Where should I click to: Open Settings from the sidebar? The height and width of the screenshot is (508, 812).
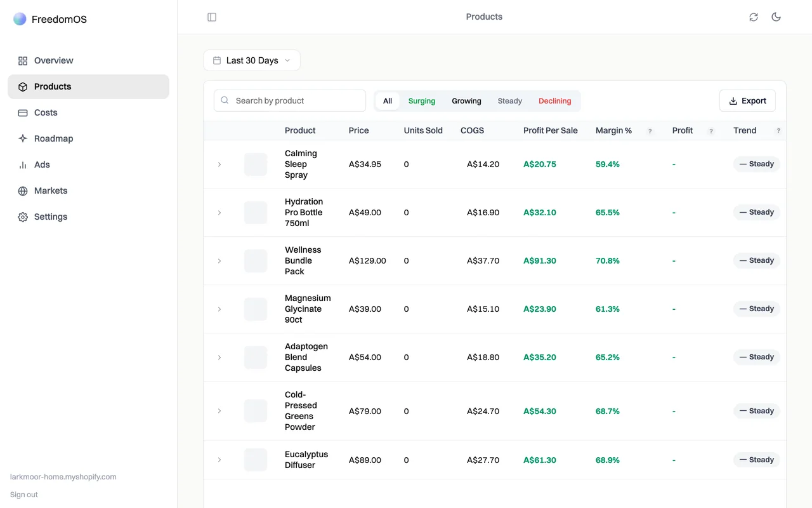pyautogui.click(x=88, y=217)
